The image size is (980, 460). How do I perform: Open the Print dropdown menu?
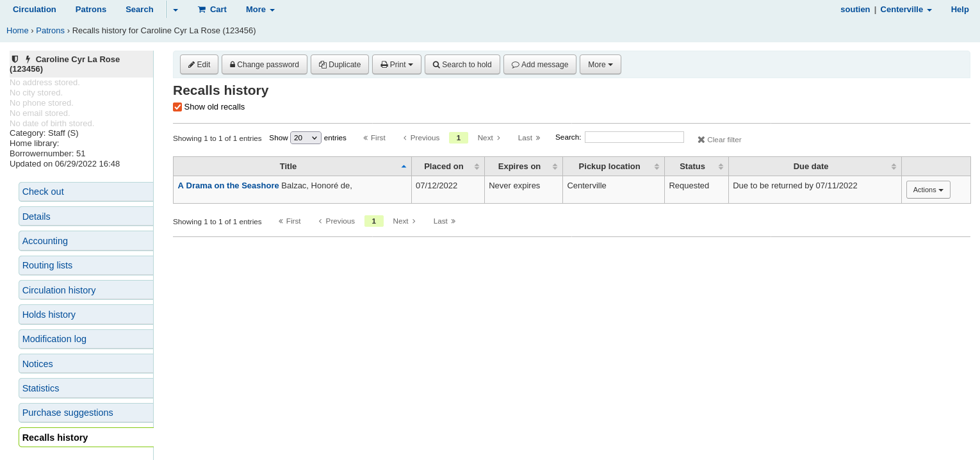[396, 65]
